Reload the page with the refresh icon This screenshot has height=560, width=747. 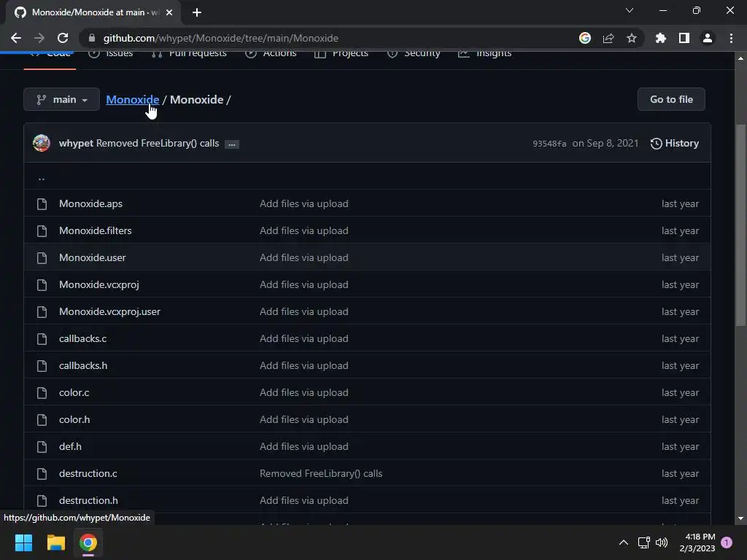coord(63,38)
